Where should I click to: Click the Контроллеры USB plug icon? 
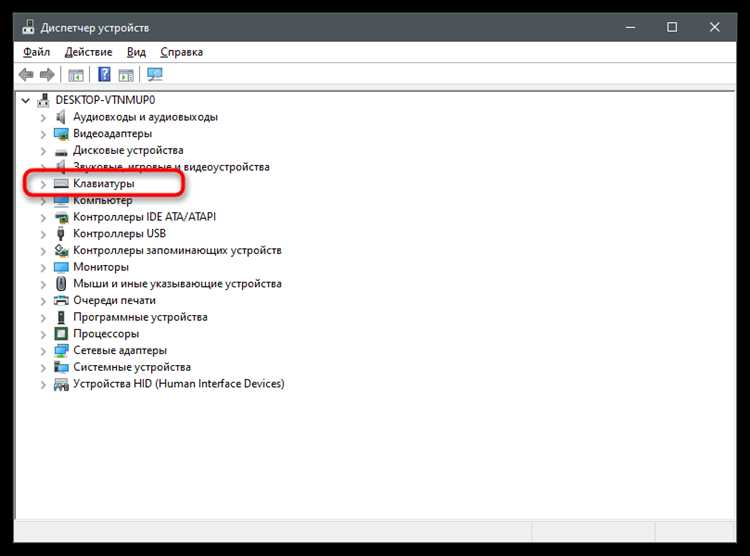tap(61, 234)
